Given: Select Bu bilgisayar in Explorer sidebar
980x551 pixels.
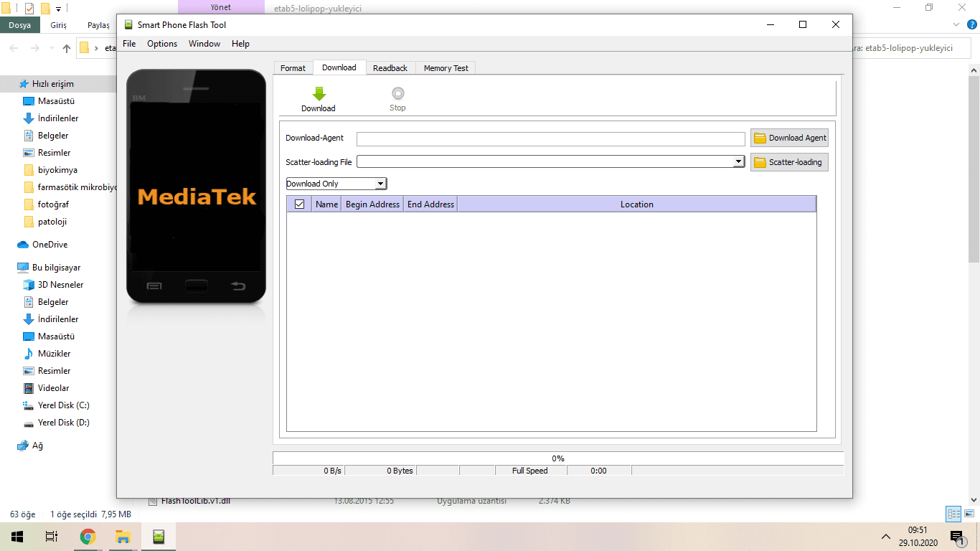Looking at the screenshot, I should pyautogui.click(x=57, y=268).
